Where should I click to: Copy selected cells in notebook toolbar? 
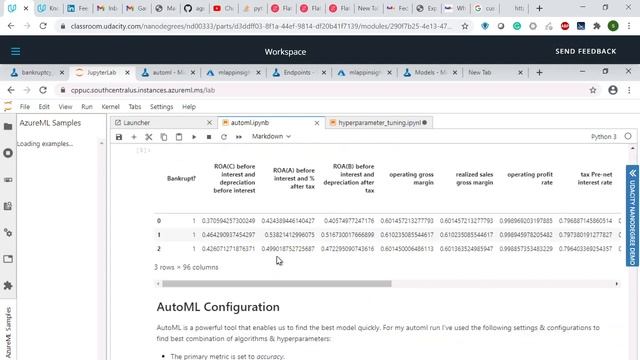click(164, 137)
